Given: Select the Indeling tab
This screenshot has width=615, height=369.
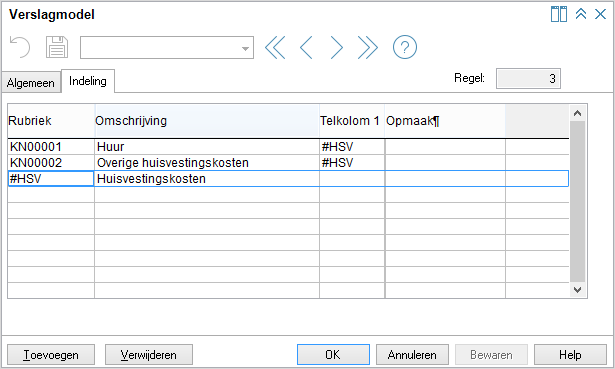Looking at the screenshot, I should pos(88,81).
